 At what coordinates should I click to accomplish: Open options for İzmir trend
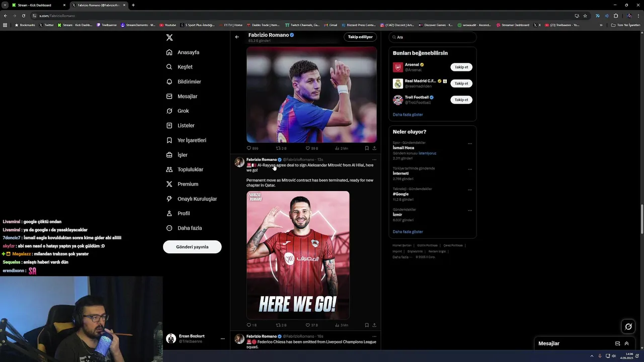click(470, 211)
